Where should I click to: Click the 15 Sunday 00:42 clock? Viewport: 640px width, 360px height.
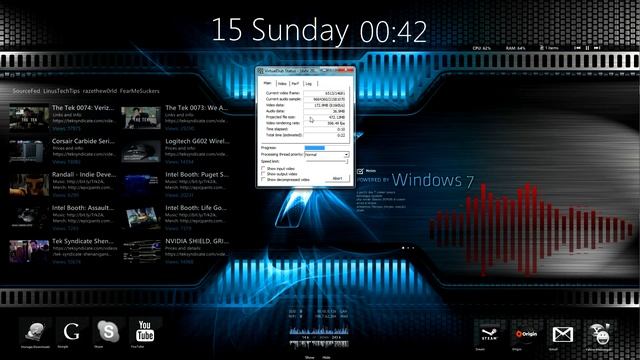tap(319, 31)
